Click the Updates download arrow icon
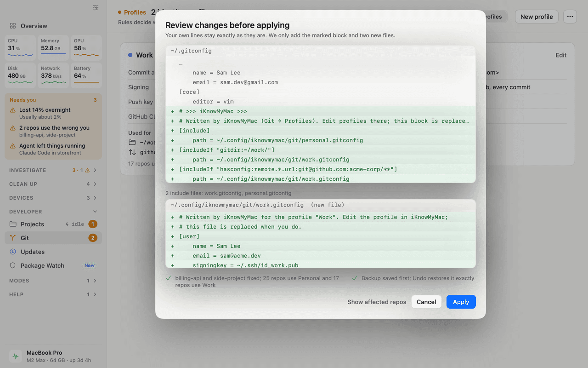588x368 pixels. point(13,252)
